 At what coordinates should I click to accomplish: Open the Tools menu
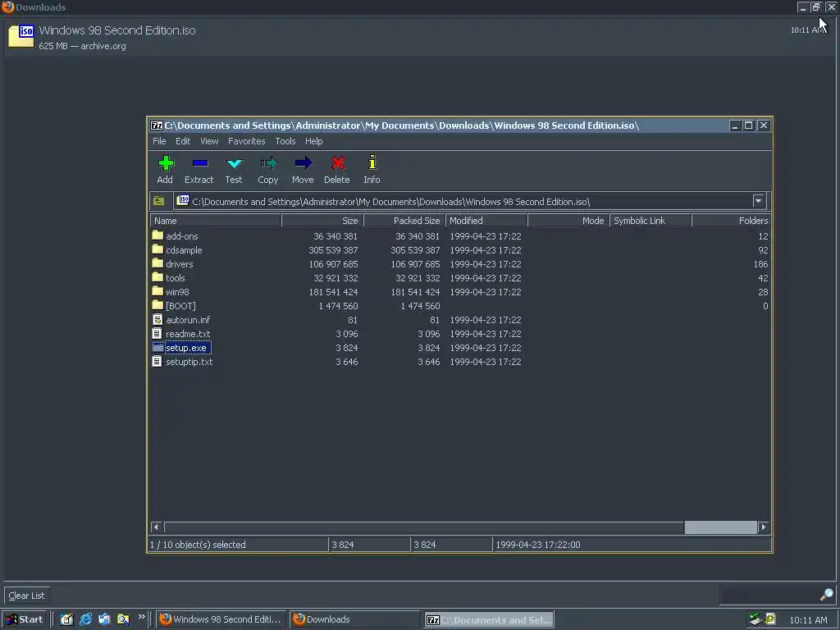(285, 141)
